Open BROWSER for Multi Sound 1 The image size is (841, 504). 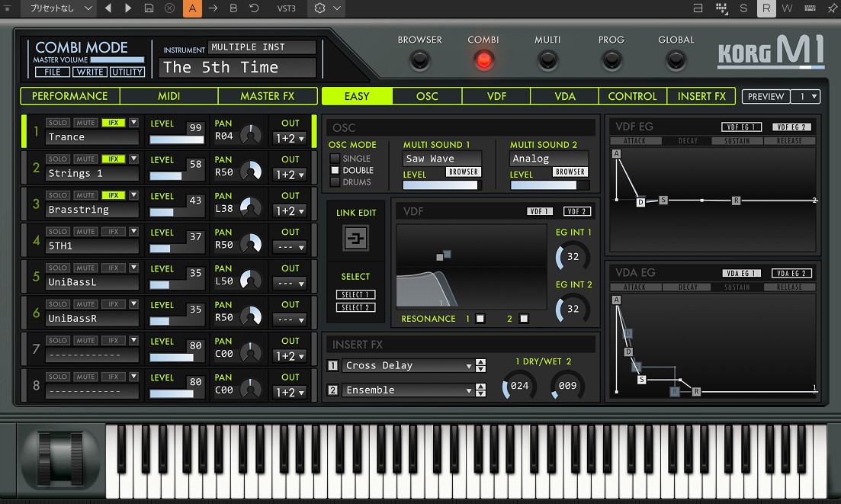[464, 172]
